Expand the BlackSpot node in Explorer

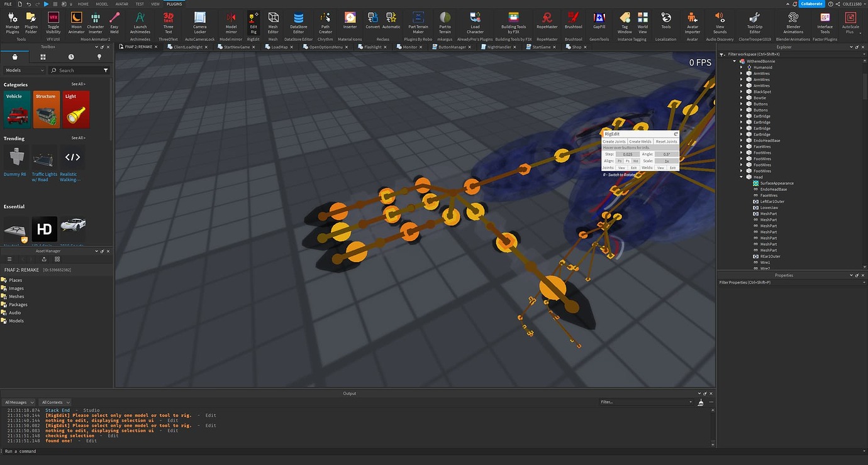[x=742, y=92]
